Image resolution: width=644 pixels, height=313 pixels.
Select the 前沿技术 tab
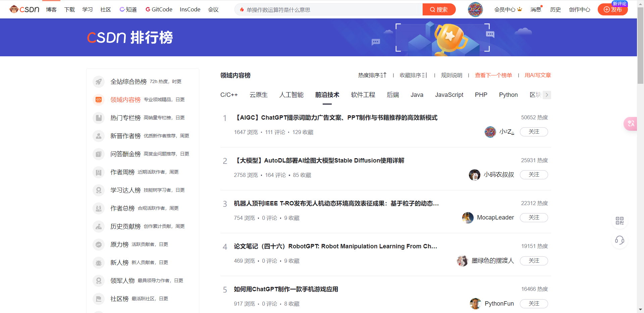point(327,95)
